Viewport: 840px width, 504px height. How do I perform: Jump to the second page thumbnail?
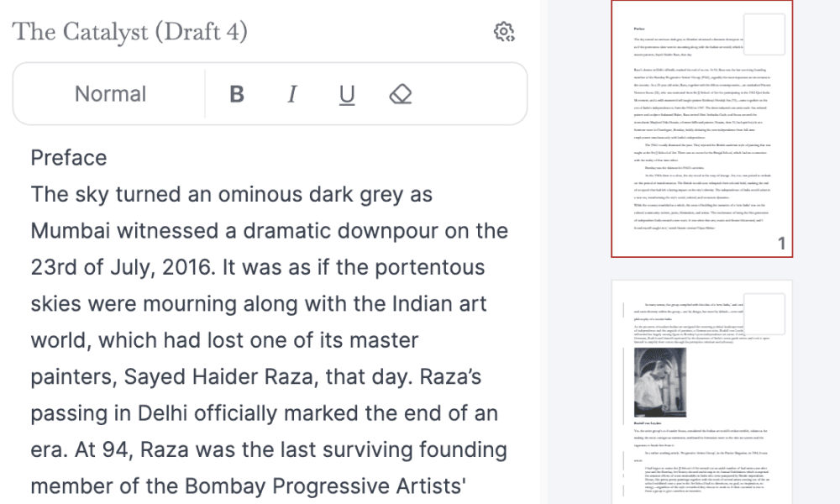tap(701, 392)
